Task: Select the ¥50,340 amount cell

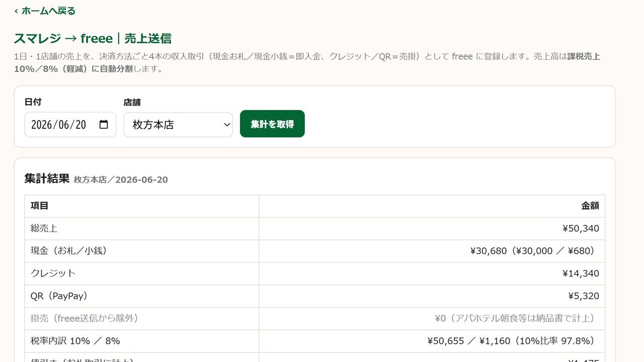Action: coord(432,229)
